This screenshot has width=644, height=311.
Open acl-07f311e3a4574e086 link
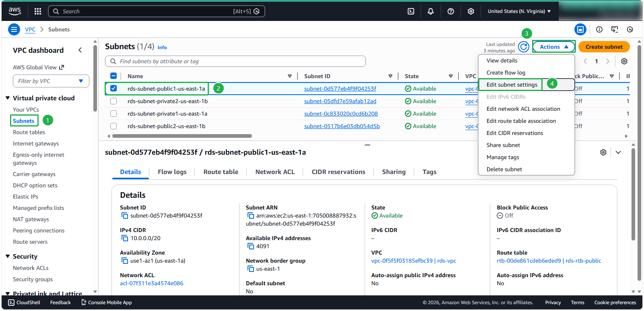(x=152, y=283)
